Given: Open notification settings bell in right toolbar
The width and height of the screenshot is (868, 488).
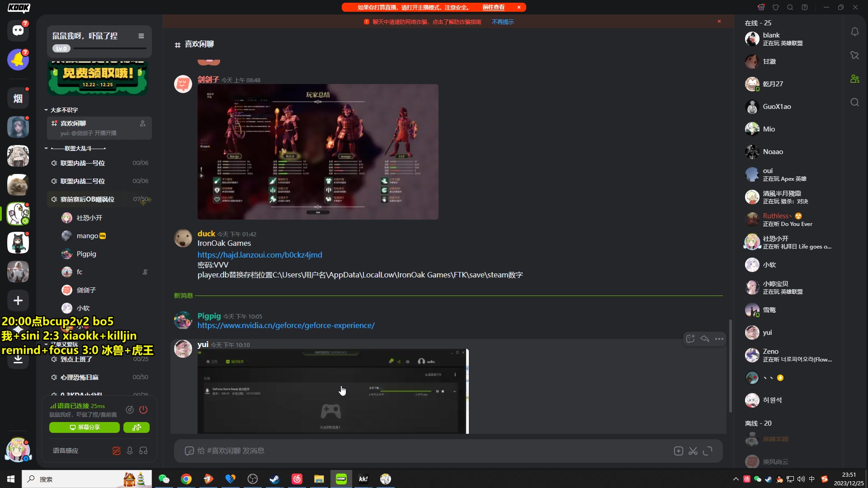Looking at the screenshot, I should point(854,32).
